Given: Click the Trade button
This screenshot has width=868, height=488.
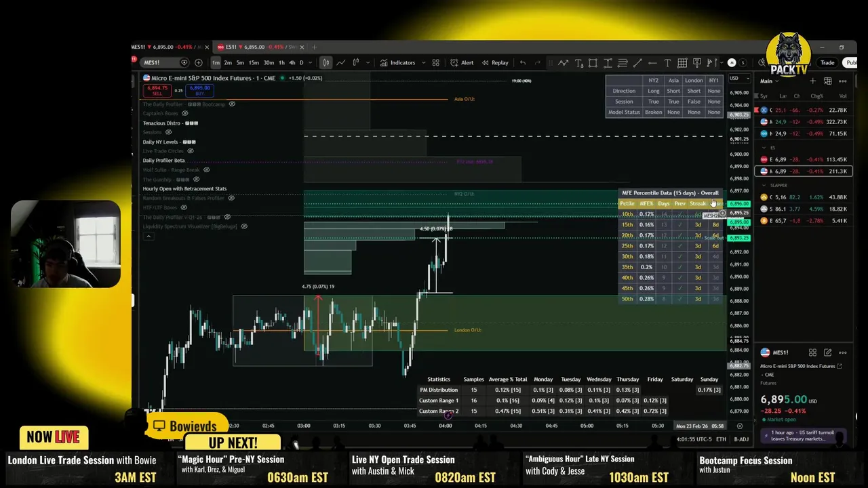Looking at the screenshot, I should click(827, 62).
